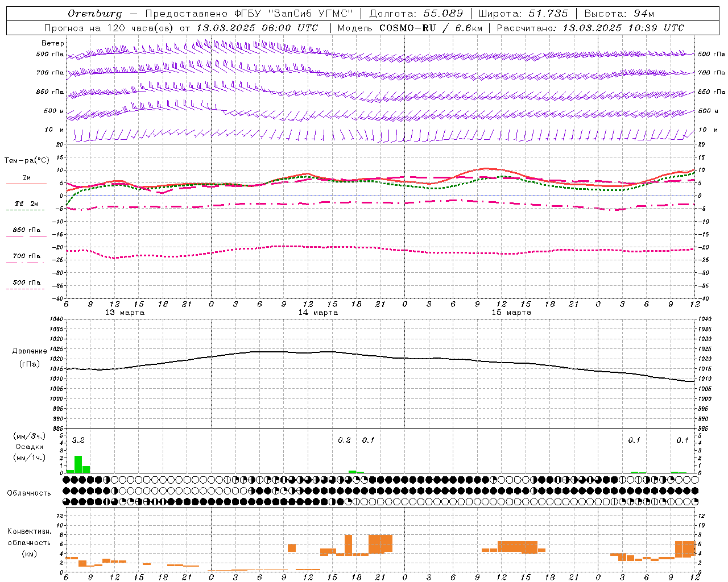Click the Широта: 51.735 value
Viewport: 728px width, 582px height.
pyautogui.click(x=523, y=14)
